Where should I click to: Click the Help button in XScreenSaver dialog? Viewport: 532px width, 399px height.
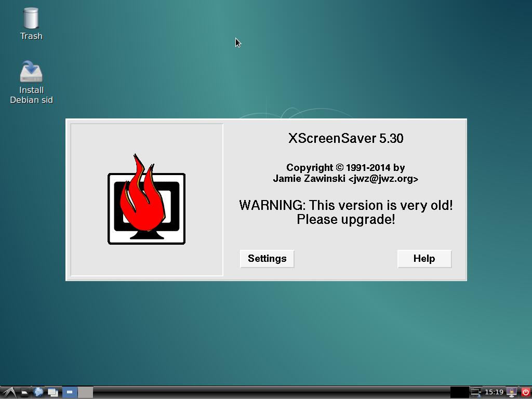coord(424,259)
